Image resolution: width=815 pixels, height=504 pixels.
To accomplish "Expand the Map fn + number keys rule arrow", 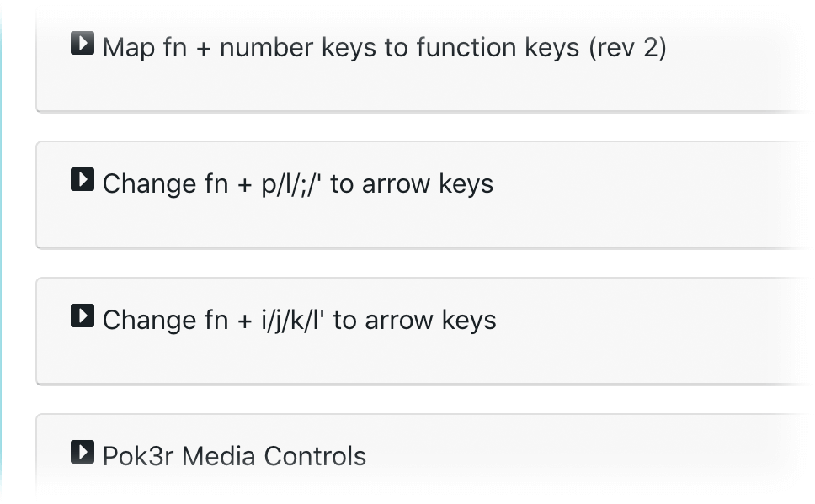I will [x=83, y=43].
